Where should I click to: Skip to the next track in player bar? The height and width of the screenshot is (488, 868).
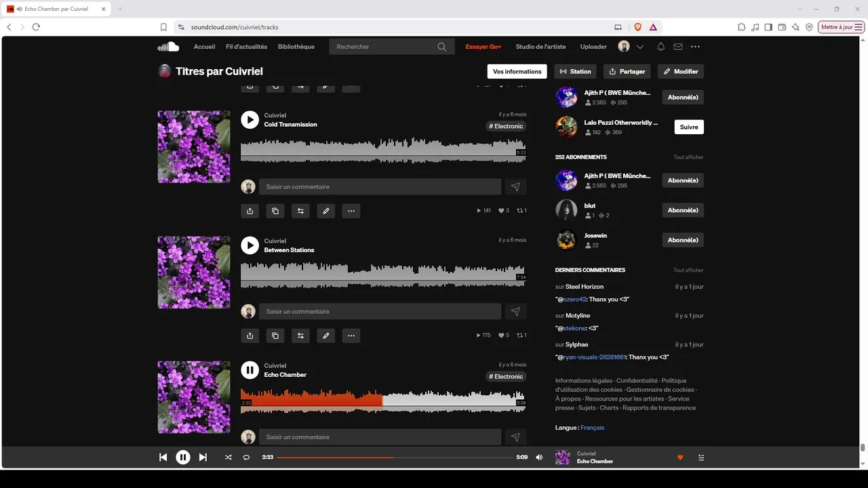coord(203,457)
